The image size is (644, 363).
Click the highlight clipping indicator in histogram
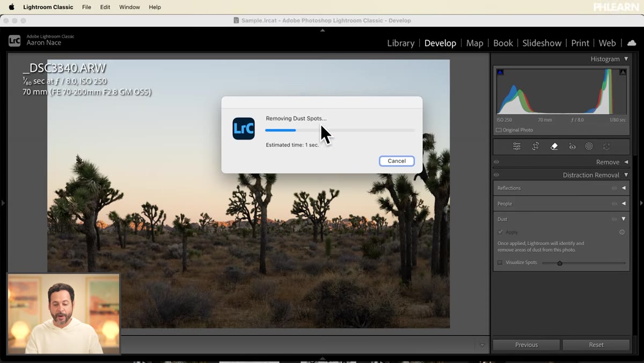pos(623,72)
